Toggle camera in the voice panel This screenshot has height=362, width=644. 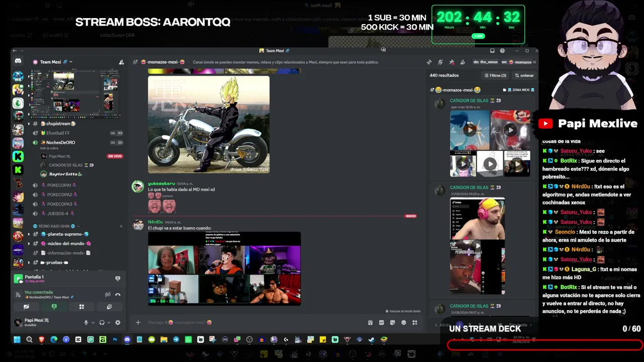coord(27,307)
